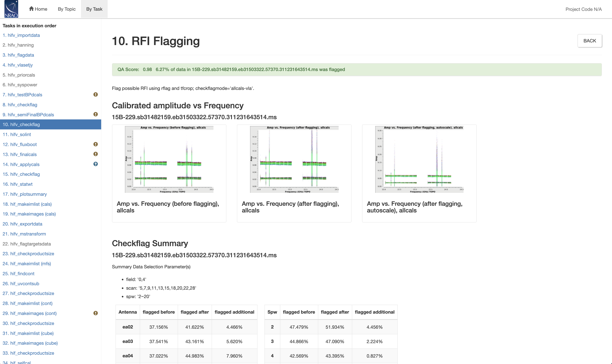Click the Spw column header
This screenshot has width=612, height=364.
click(x=272, y=312)
